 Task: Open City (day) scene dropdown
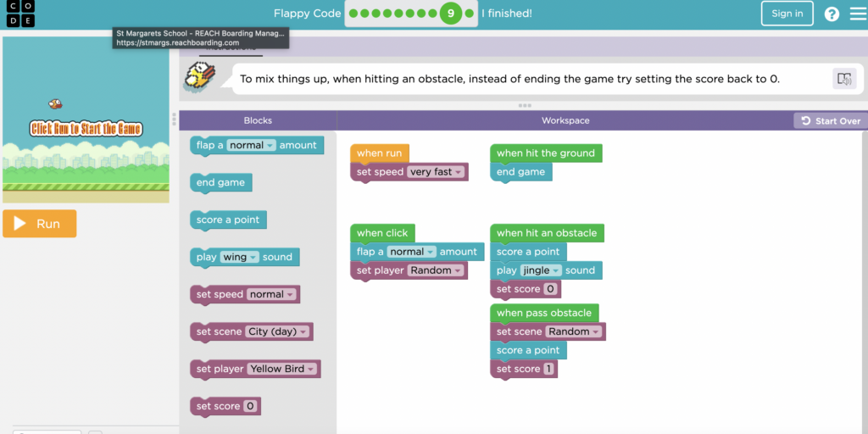tap(277, 331)
